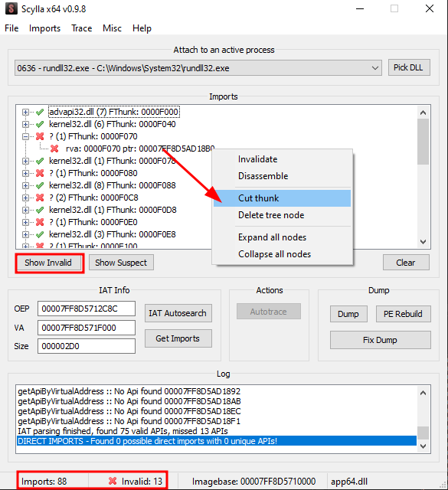448x490 pixels.
Task: Click the VA address input field
Action: [87, 328]
